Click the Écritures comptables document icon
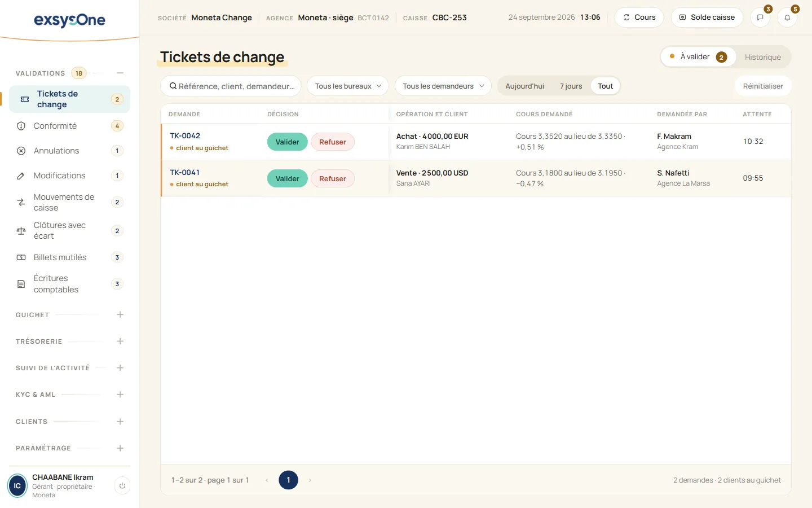 point(21,284)
